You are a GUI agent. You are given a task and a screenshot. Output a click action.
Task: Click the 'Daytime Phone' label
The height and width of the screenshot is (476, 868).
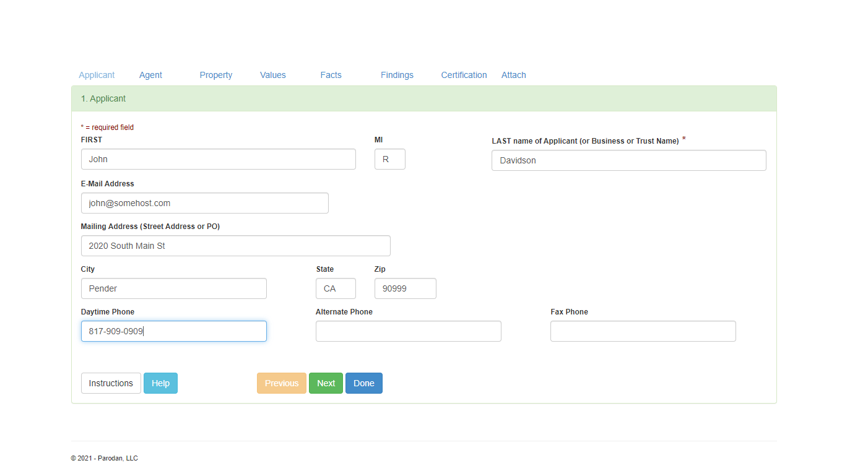[x=108, y=312]
